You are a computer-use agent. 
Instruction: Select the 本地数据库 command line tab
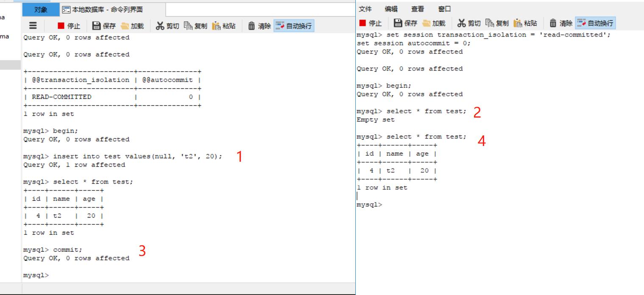[x=103, y=9]
